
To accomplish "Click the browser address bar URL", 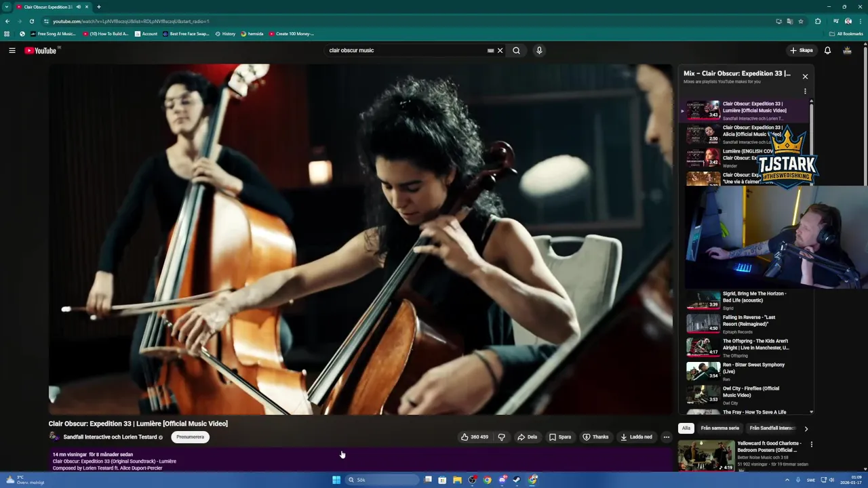I will (x=131, y=21).
